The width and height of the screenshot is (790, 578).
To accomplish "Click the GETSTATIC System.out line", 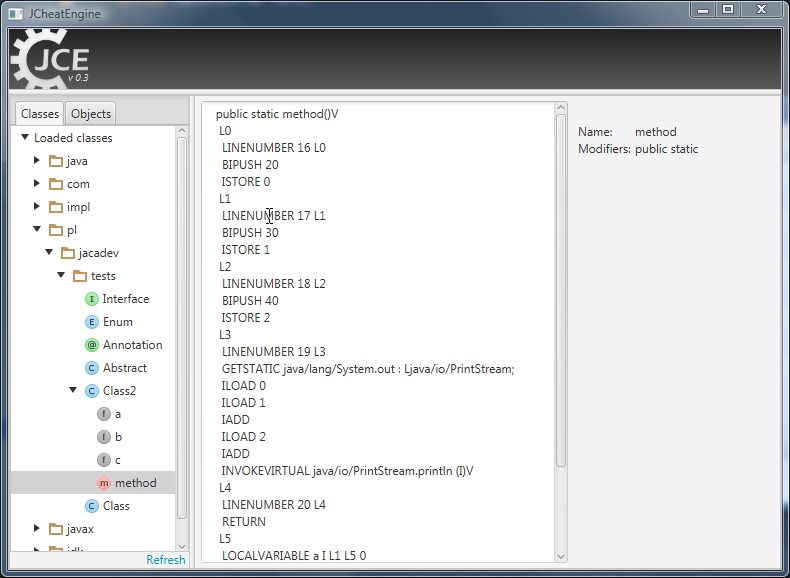I will point(368,369).
